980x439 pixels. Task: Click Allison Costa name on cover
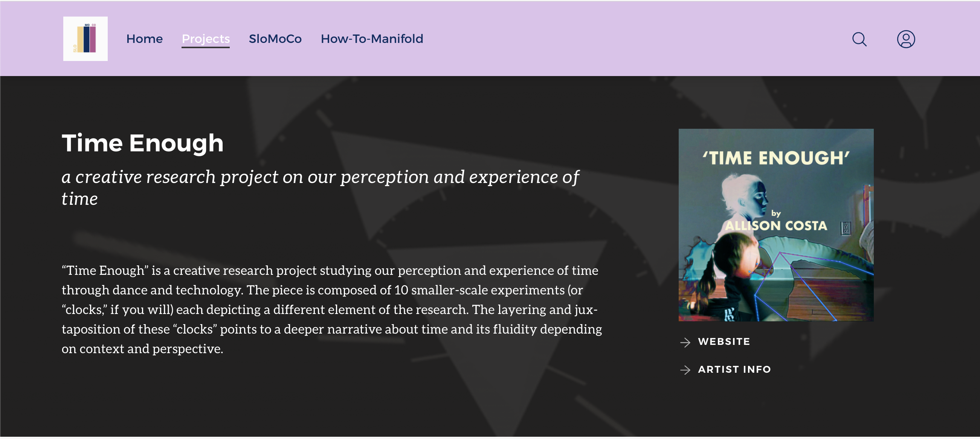coord(776,226)
